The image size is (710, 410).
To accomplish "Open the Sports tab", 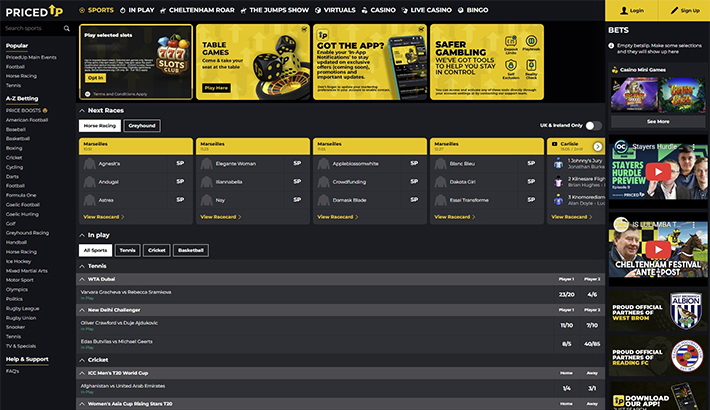I will pyautogui.click(x=96, y=10).
